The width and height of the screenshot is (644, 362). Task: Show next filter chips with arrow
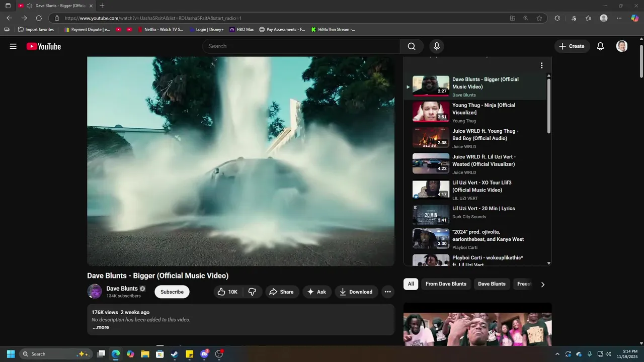(x=542, y=285)
